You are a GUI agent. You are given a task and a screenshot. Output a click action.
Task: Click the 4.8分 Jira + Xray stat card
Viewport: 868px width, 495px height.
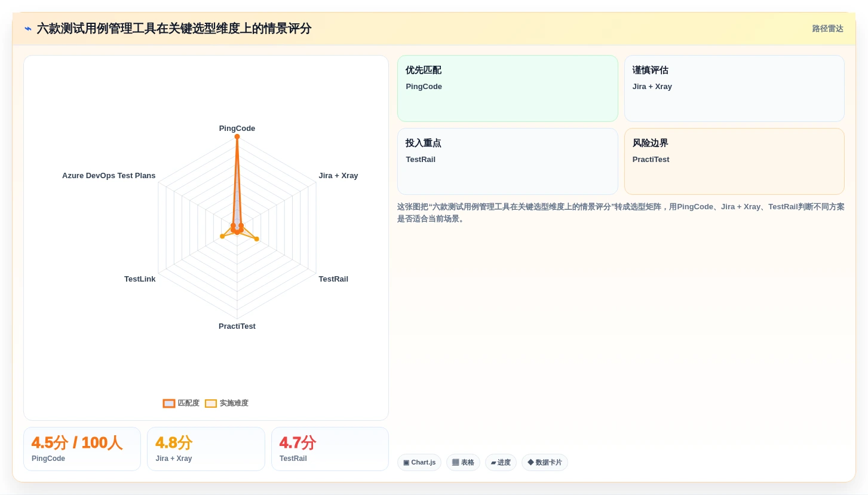pyautogui.click(x=206, y=449)
